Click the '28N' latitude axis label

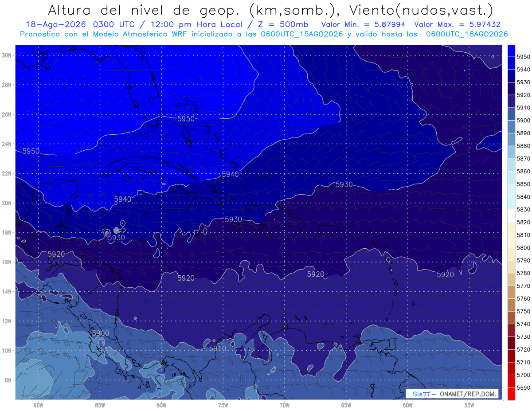[8, 85]
